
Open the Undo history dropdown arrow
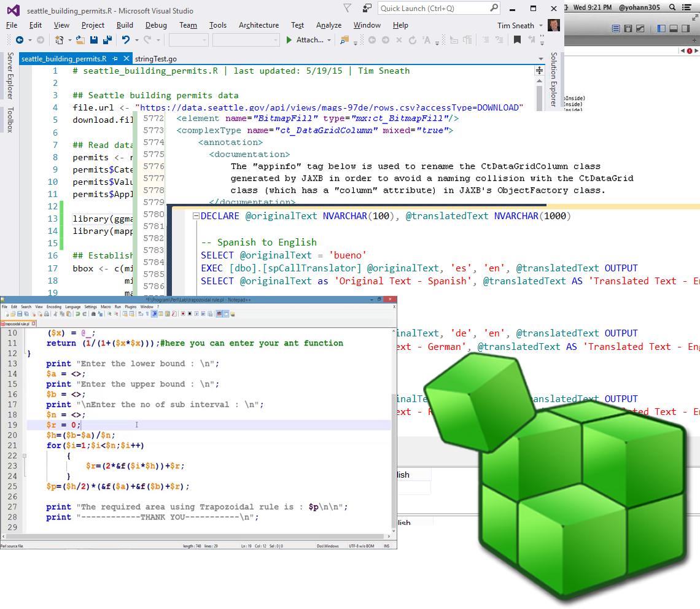[x=136, y=40]
